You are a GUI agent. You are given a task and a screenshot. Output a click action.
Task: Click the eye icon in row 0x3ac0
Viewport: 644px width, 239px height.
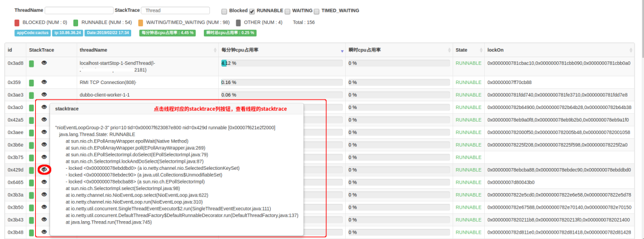click(44, 107)
